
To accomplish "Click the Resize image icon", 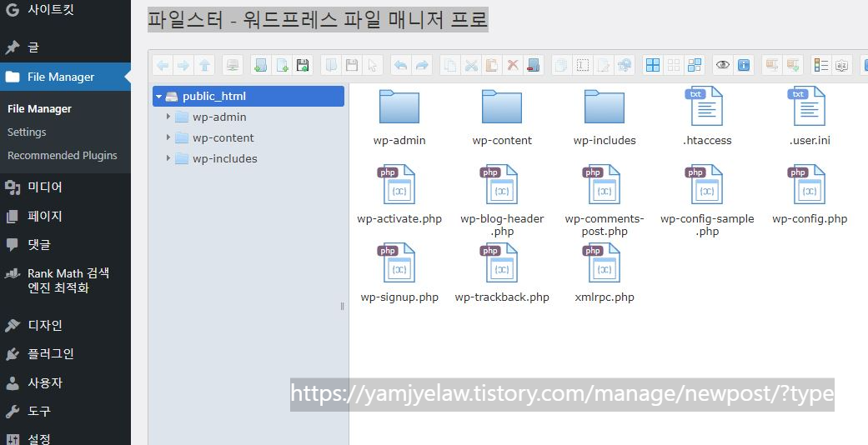I will coord(625,65).
